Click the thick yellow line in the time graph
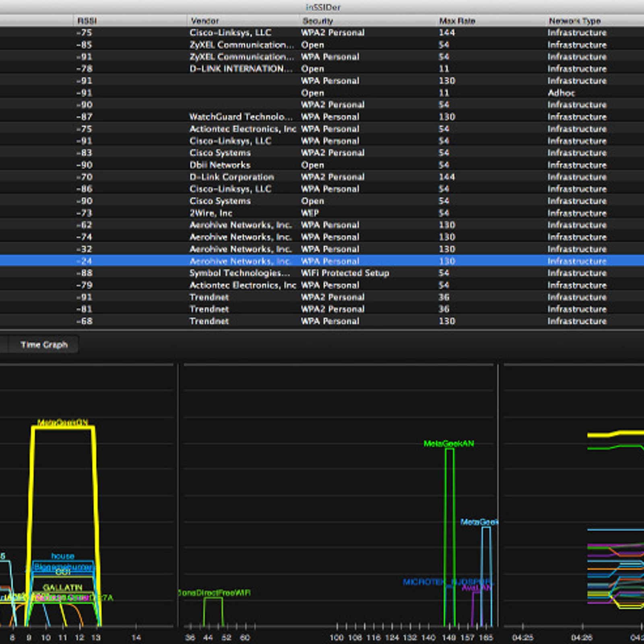644x644 pixels. (x=616, y=434)
